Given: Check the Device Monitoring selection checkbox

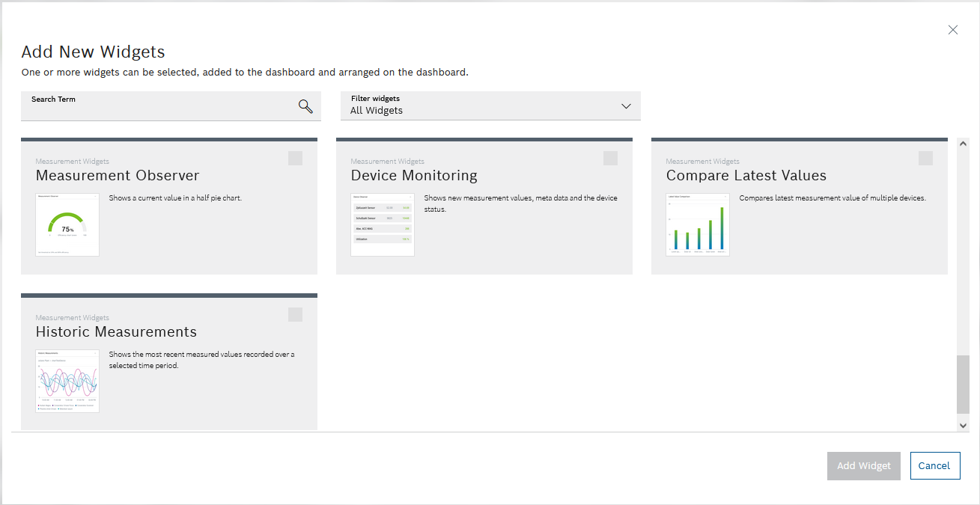Looking at the screenshot, I should click(610, 158).
